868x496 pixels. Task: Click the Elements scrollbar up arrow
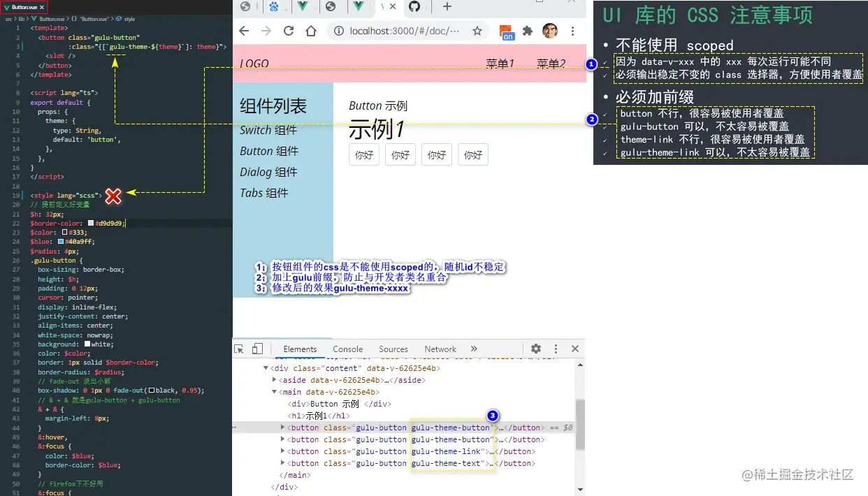pos(580,363)
